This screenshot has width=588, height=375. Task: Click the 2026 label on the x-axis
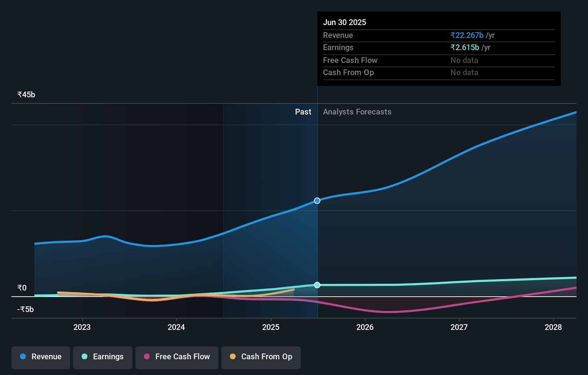pyautogui.click(x=365, y=327)
